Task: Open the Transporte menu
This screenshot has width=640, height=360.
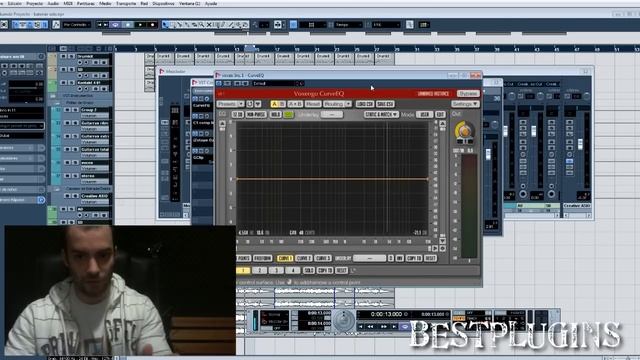Action: [126, 3]
